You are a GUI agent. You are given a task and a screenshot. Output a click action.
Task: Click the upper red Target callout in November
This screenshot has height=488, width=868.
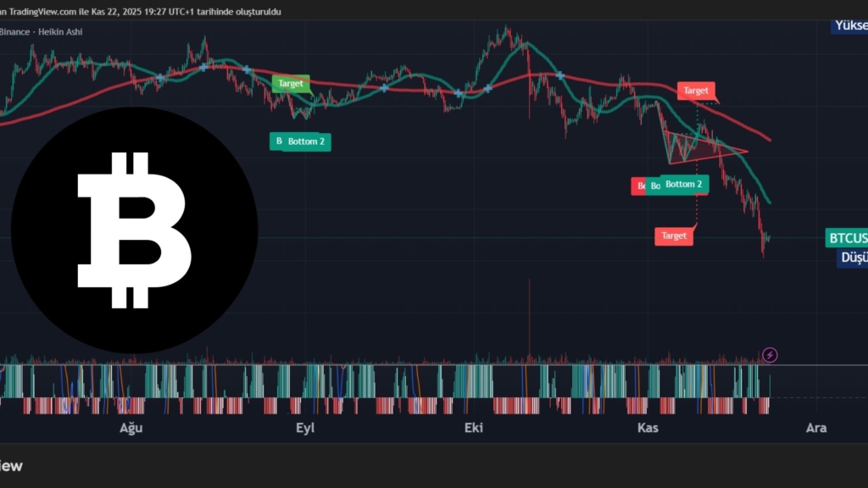click(x=695, y=90)
